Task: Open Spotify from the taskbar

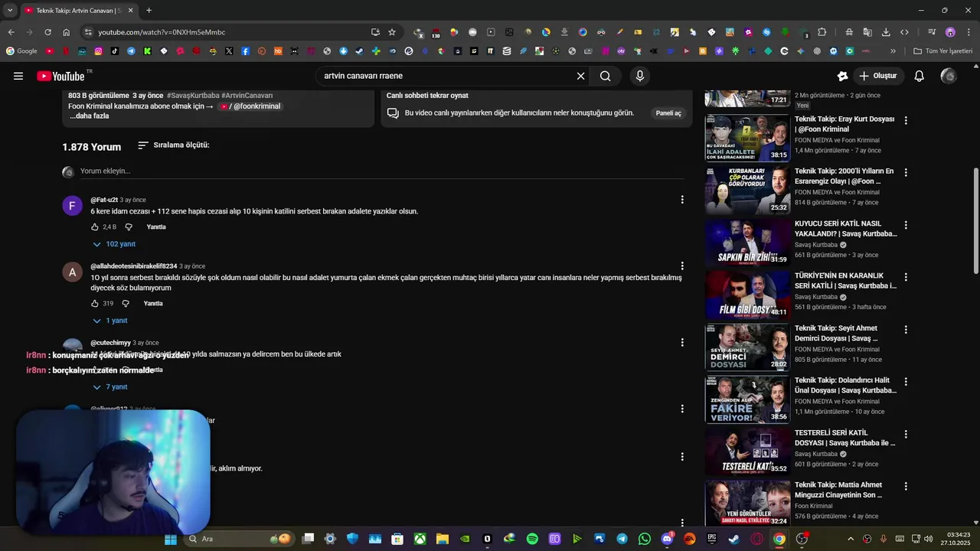Action: (x=532, y=539)
